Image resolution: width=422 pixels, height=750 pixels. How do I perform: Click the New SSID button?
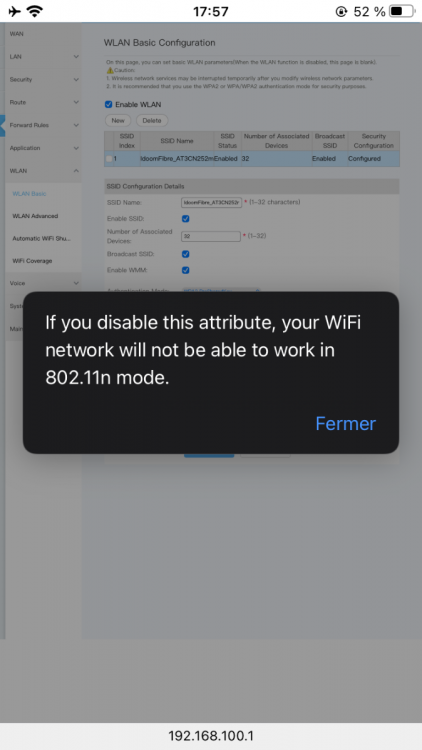[118, 121]
